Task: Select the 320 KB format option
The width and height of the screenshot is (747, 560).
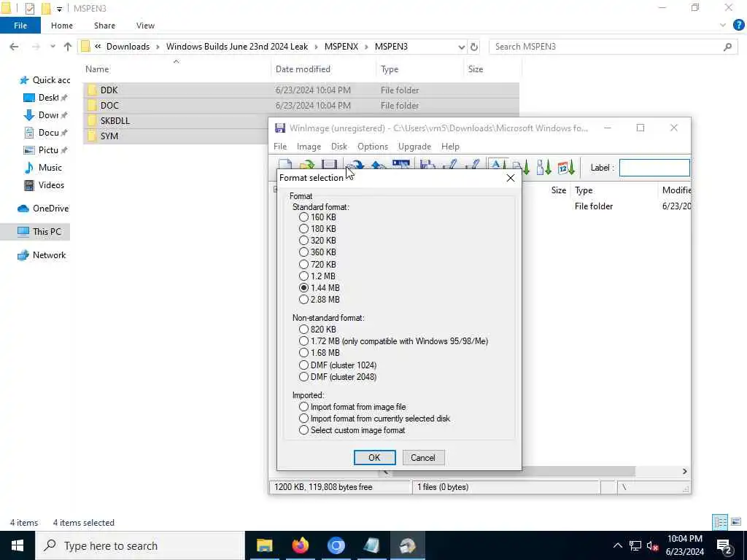Action: click(318, 241)
